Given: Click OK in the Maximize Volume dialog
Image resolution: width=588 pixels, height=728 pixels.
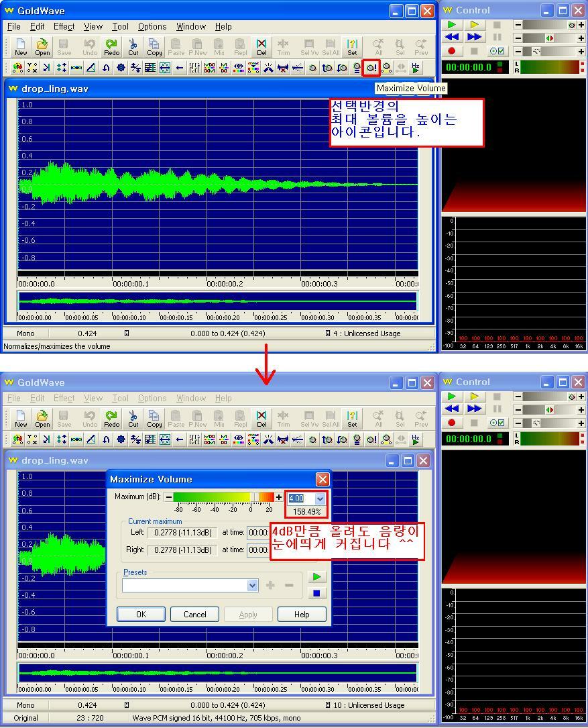Looking at the screenshot, I should (141, 614).
